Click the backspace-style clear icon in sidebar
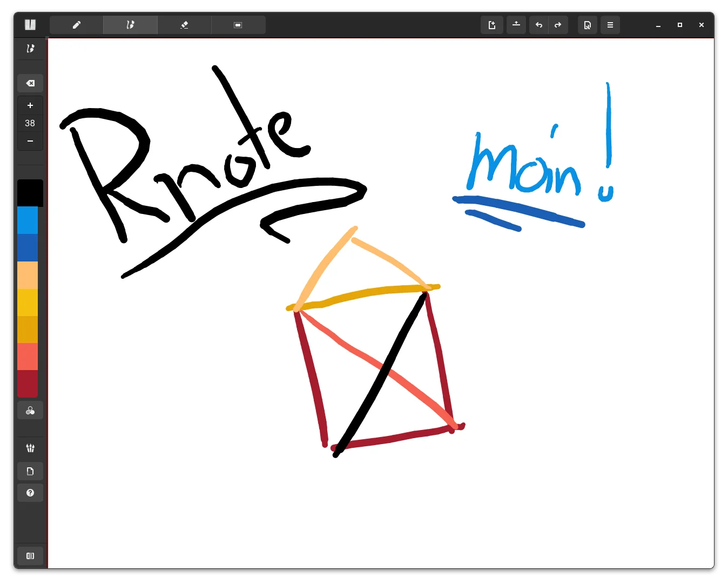Viewport: 728px width, 584px height. coord(30,83)
